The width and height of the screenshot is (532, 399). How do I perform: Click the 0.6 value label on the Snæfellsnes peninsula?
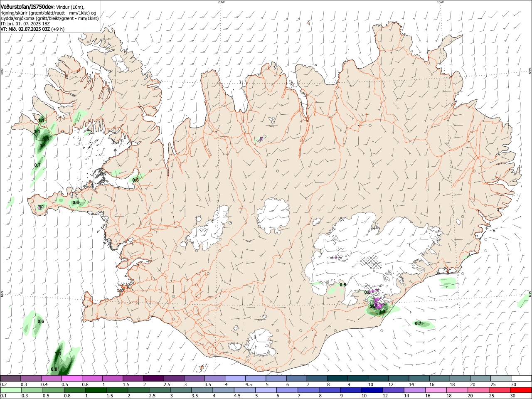76,202
